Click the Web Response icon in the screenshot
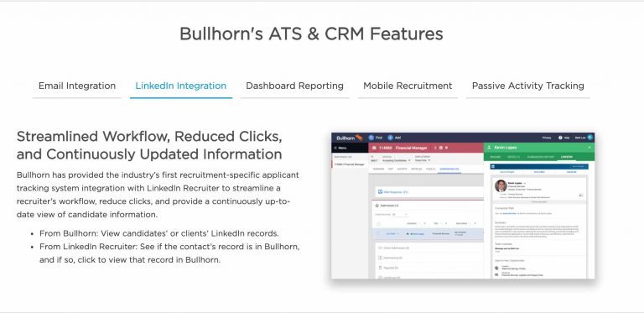This screenshot has height=313, width=644. 381,192
